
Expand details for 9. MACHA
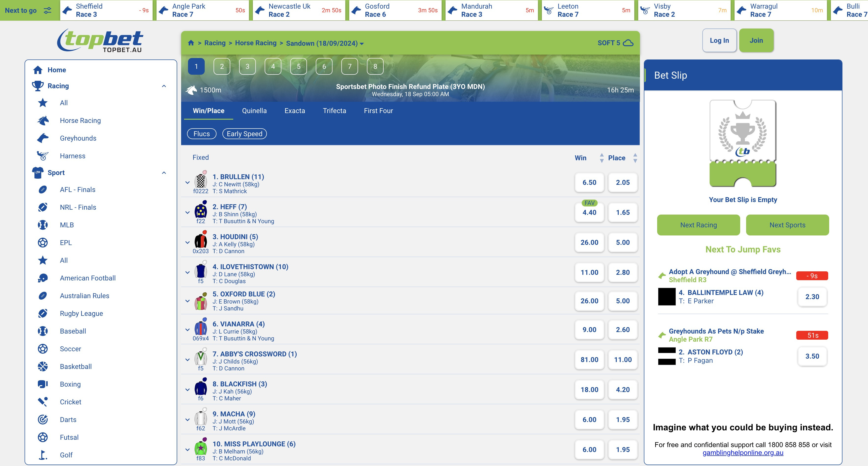click(188, 420)
